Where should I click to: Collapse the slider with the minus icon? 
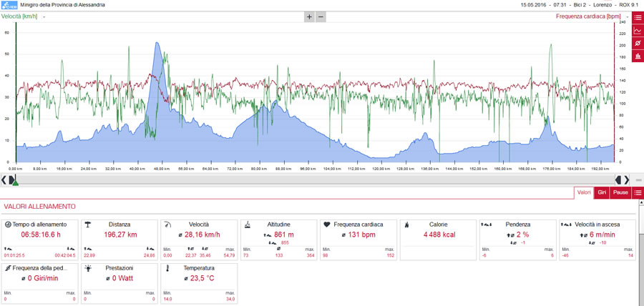(x=638, y=179)
